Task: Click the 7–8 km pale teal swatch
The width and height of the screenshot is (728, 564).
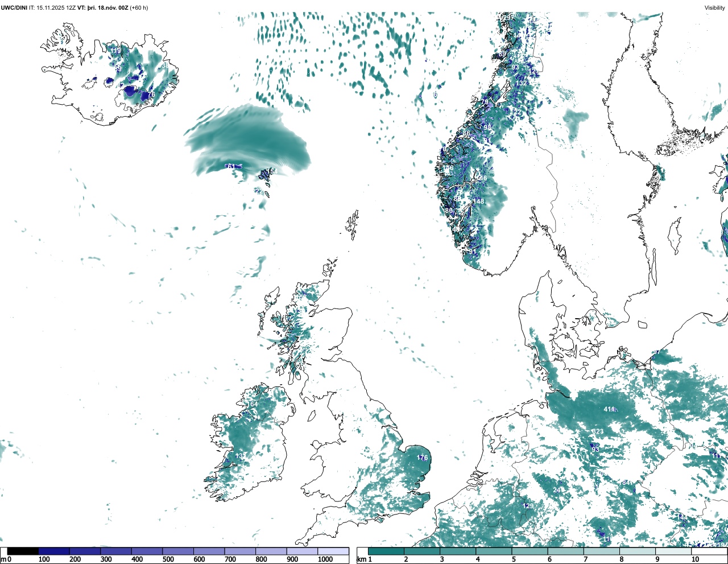Action: coord(602,551)
